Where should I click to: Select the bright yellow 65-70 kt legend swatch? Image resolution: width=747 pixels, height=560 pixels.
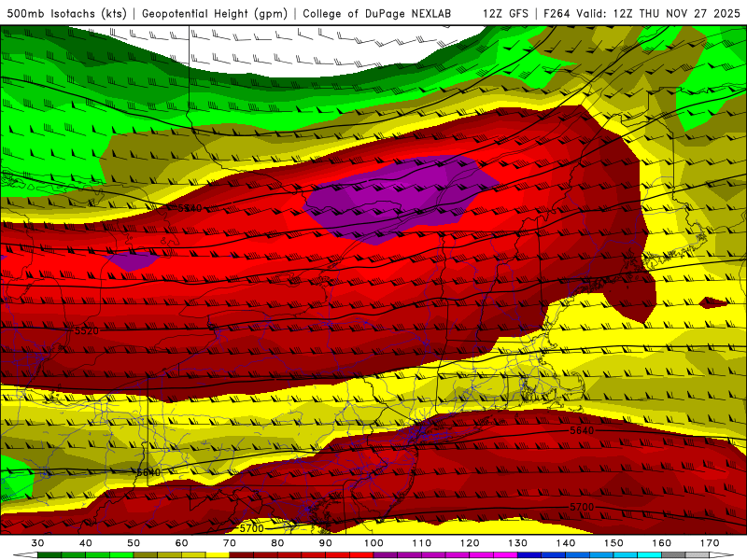(218, 555)
